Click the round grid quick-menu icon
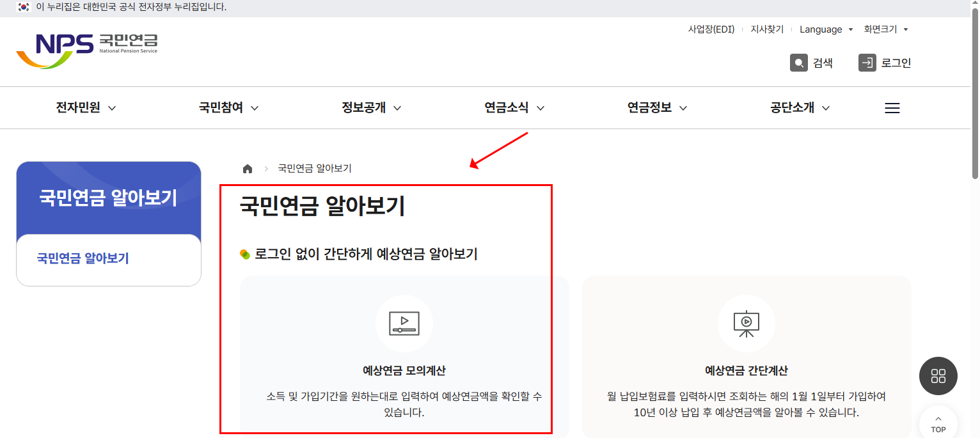The width and height of the screenshot is (980, 438). (x=938, y=376)
